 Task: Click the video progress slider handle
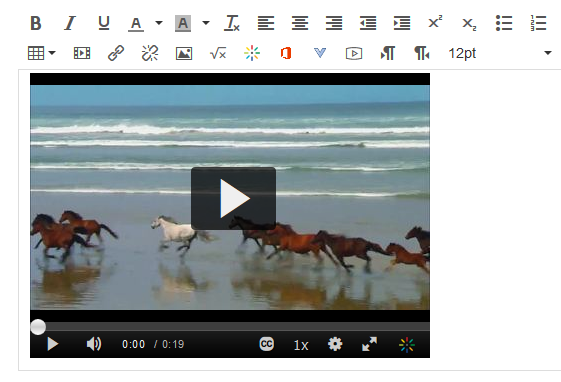click(x=38, y=327)
